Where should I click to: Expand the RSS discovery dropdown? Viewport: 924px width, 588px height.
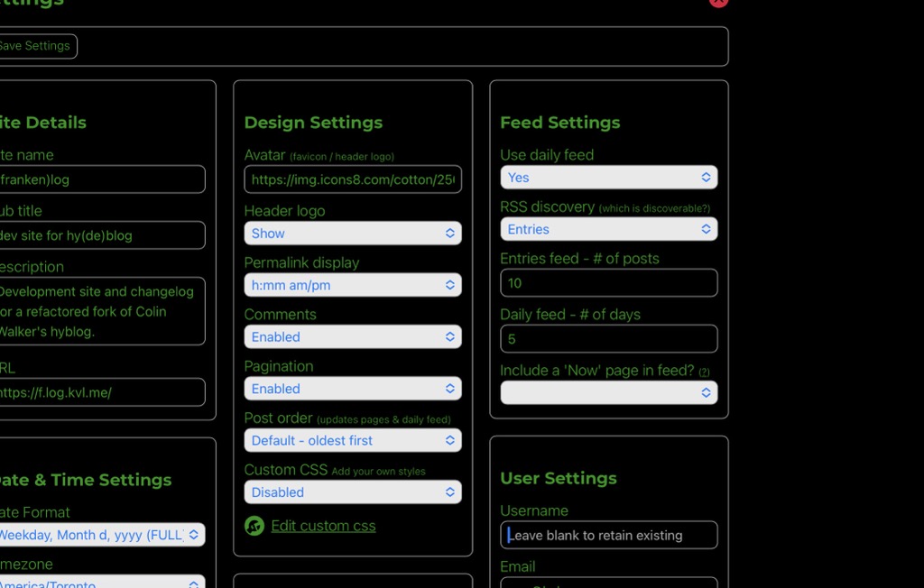tap(608, 230)
